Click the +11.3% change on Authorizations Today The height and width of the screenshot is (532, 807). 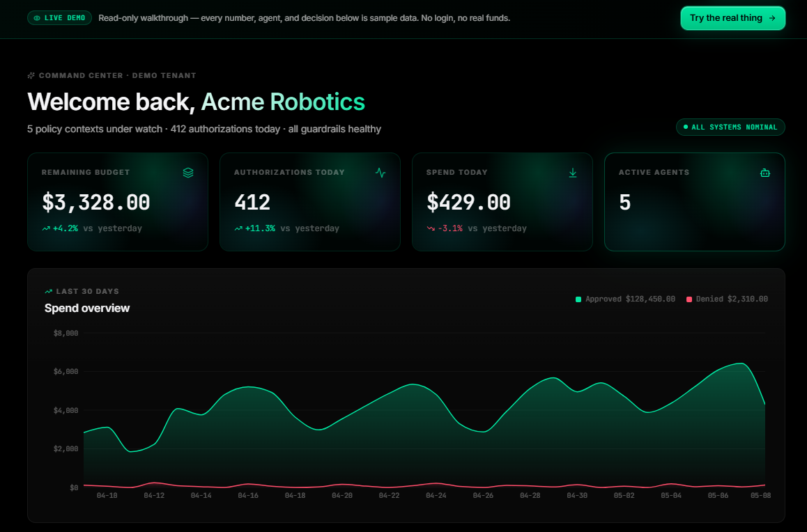click(260, 228)
